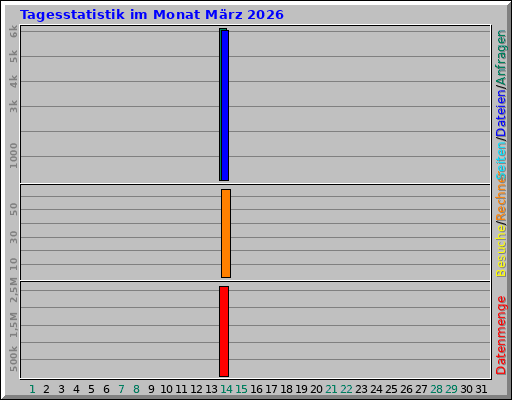Click day 4 on the x-axis
This screenshot has width=512, height=400.
point(76,389)
